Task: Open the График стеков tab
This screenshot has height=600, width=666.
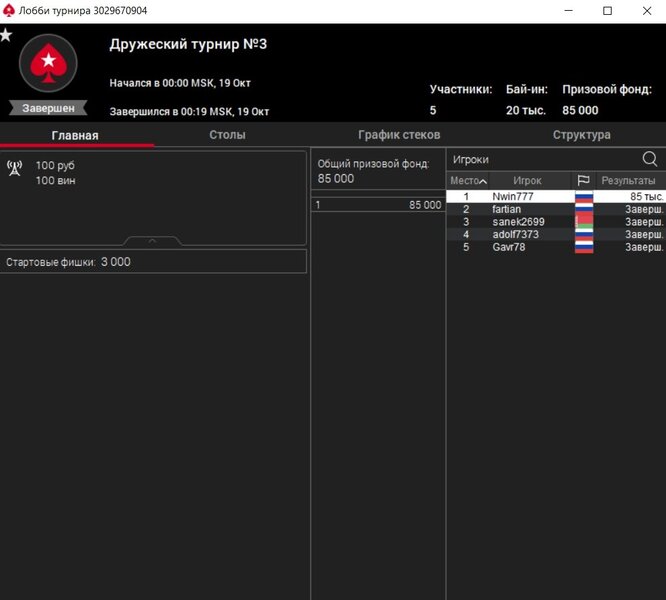Action: pos(399,135)
